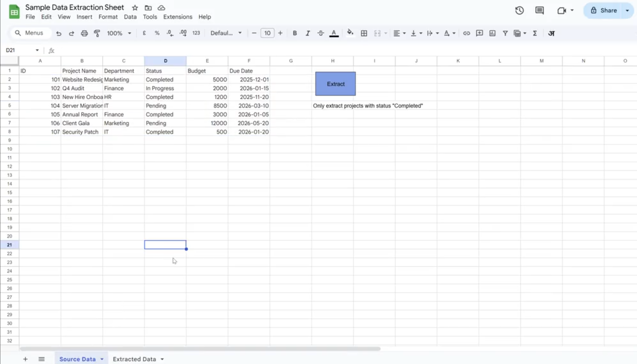Open the zoom level dropdown

[119, 33]
